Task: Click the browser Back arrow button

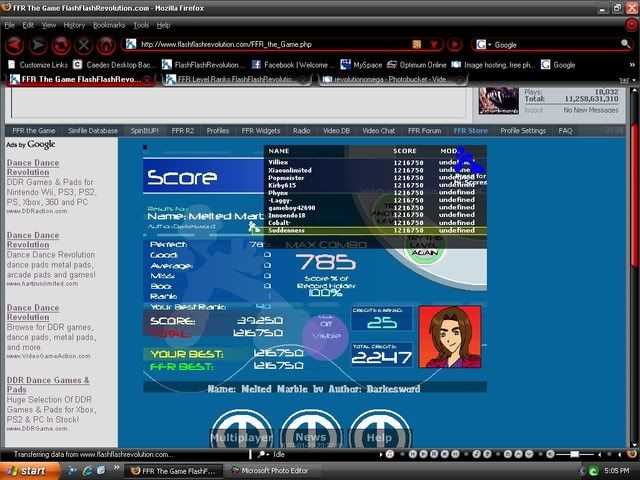Action: coord(14,45)
